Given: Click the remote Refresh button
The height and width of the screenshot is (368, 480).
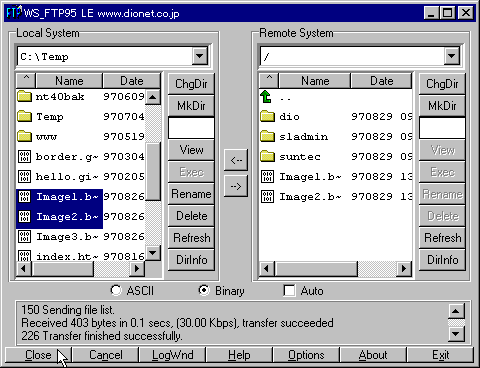Looking at the screenshot, I should click(442, 238).
